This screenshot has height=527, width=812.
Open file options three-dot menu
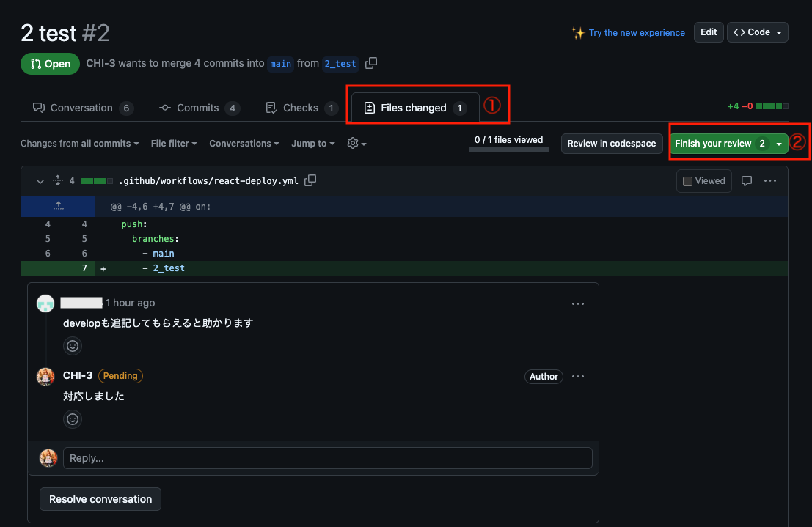tap(770, 180)
